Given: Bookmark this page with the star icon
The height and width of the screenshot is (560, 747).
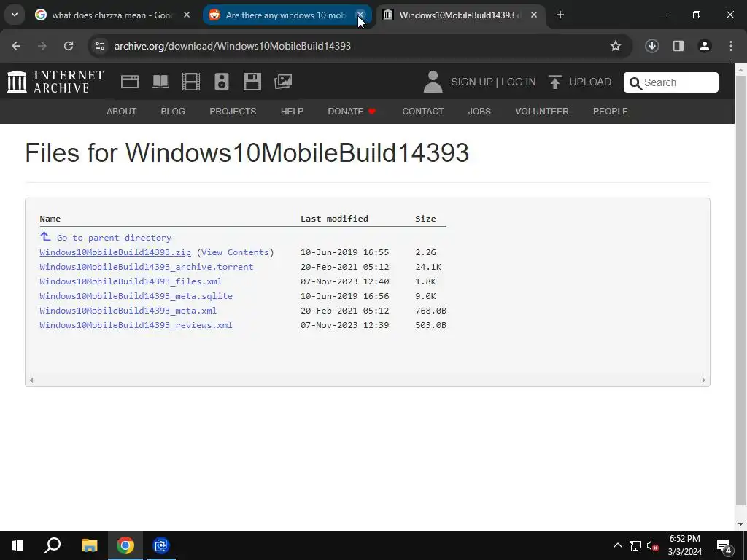Looking at the screenshot, I should point(616,46).
